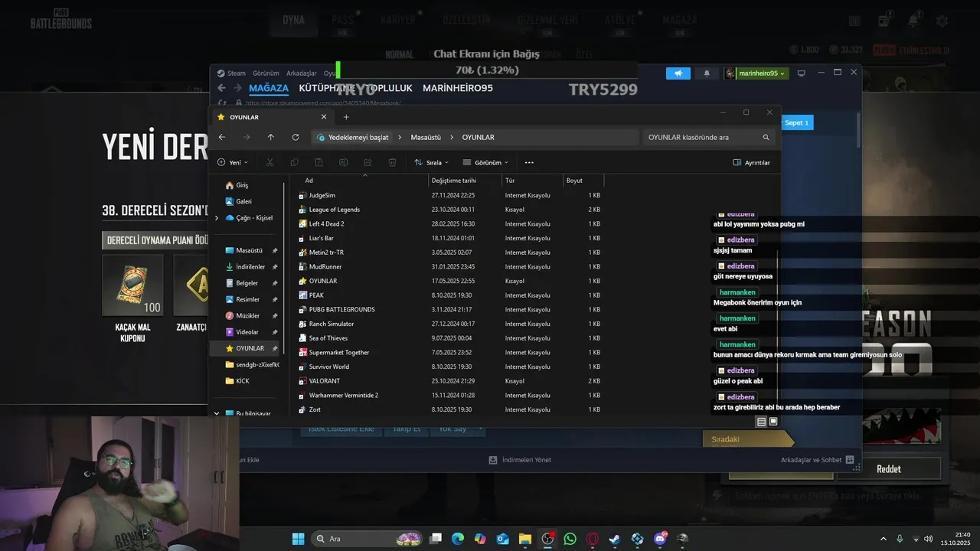The height and width of the screenshot is (551, 980).
Task: Click the Explorer back arrow
Action: [222, 137]
